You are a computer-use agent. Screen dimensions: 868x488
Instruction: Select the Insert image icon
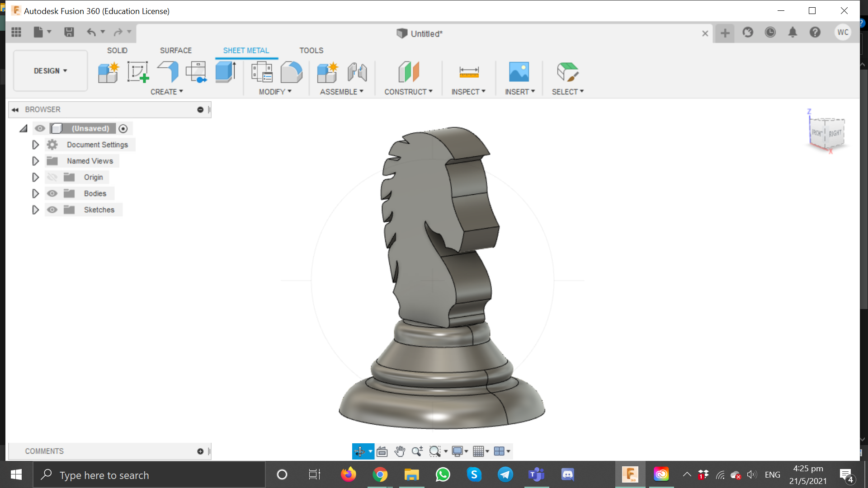pyautogui.click(x=519, y=72)
